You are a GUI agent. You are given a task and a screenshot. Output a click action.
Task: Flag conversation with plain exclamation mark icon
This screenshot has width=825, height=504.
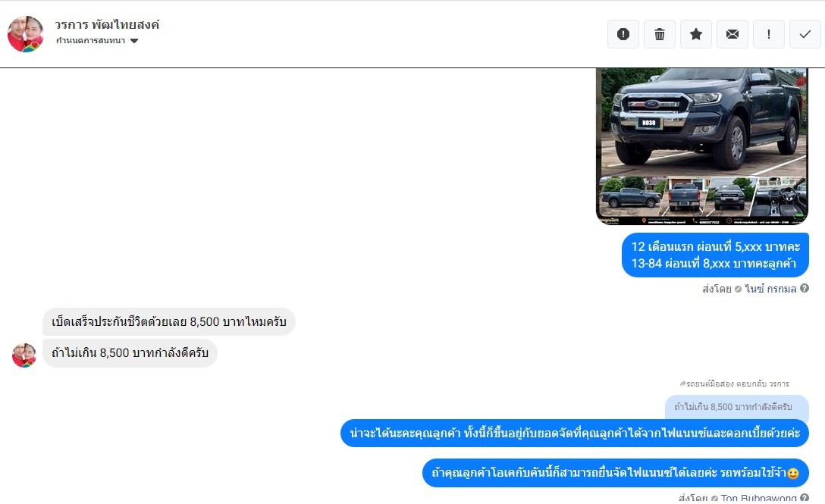tap(769, 34)
